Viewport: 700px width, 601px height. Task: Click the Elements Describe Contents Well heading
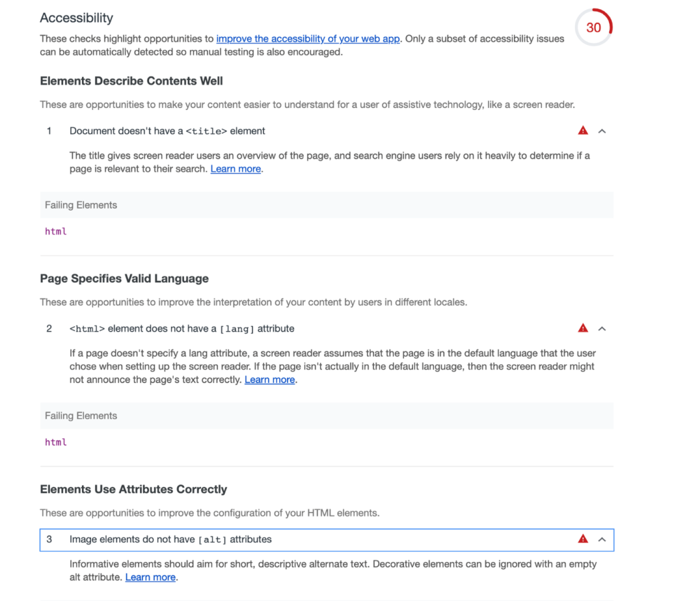click(131, 81)
